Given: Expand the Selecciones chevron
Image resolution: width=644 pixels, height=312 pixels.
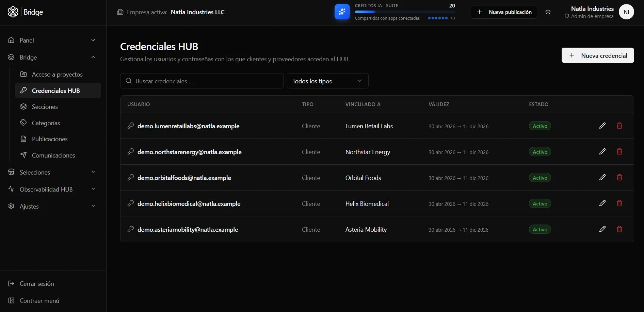Looking at the screenshot, I should pyautogui.click(x=93, y=172).
